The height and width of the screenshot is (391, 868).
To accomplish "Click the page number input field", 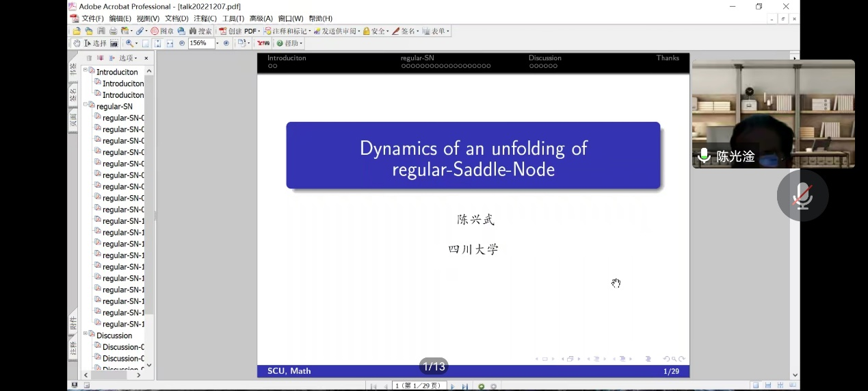I will (x=419, y=386).
